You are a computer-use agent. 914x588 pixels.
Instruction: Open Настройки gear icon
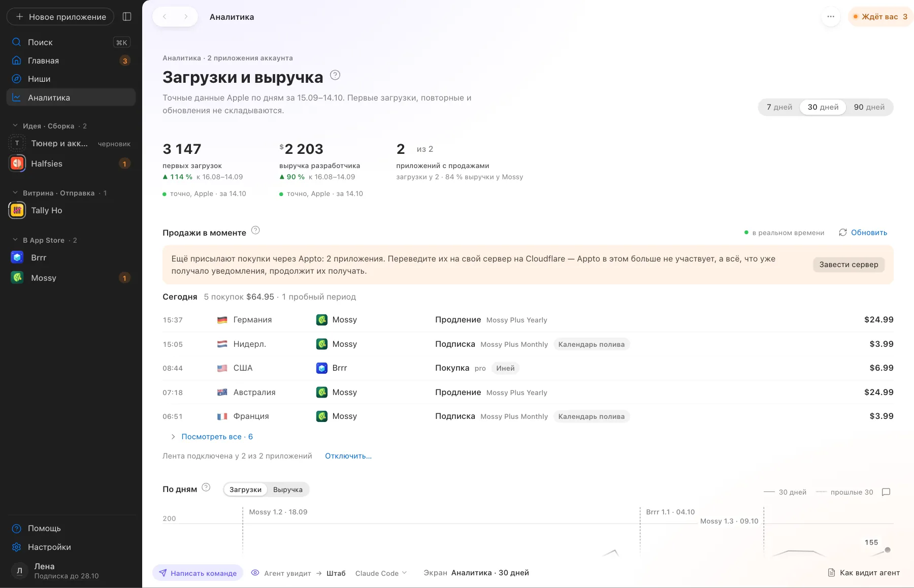[17, 547]
